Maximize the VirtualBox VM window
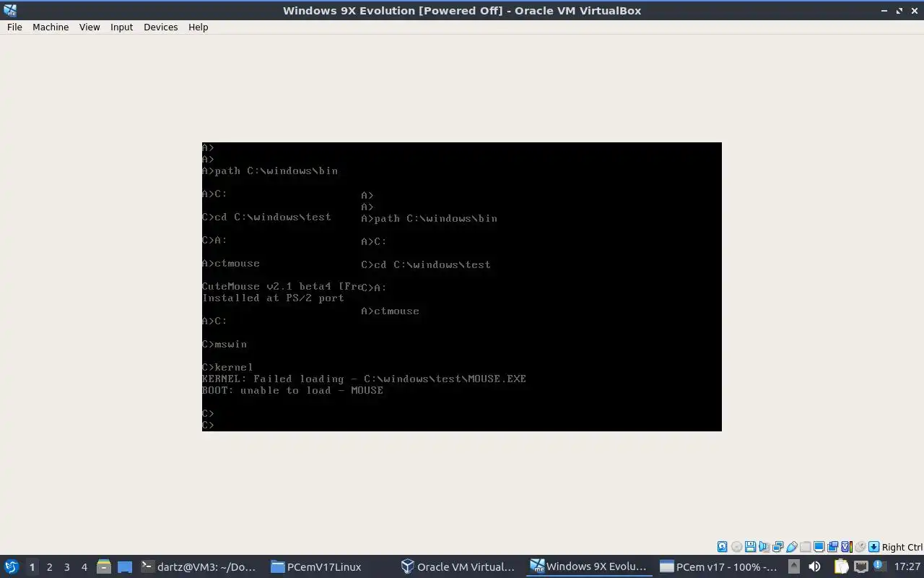Viewport: 924px width, 578px height. [x=899, y=11]
